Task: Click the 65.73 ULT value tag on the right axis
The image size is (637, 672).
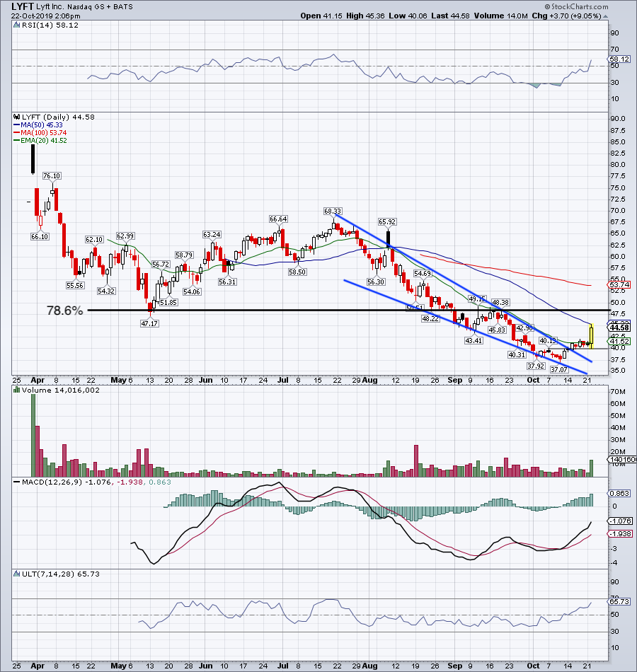Action: click(620, 602)
